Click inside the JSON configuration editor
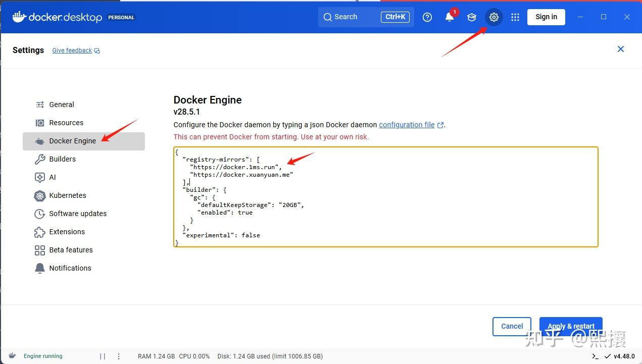This screenshot has height=364, width=642. tap(384, 197)
